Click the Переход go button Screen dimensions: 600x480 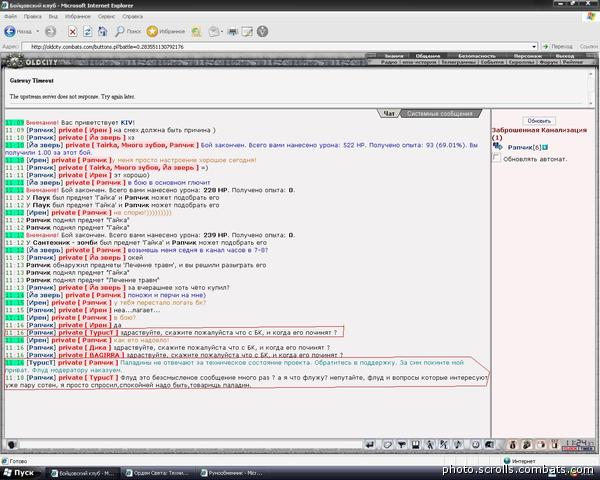click(x=558, y=46)
